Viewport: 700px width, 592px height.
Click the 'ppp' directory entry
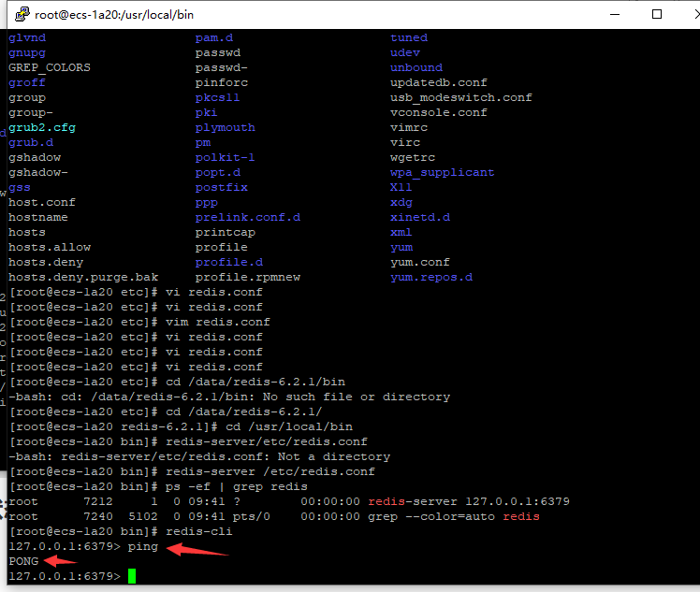pos(206,203)
